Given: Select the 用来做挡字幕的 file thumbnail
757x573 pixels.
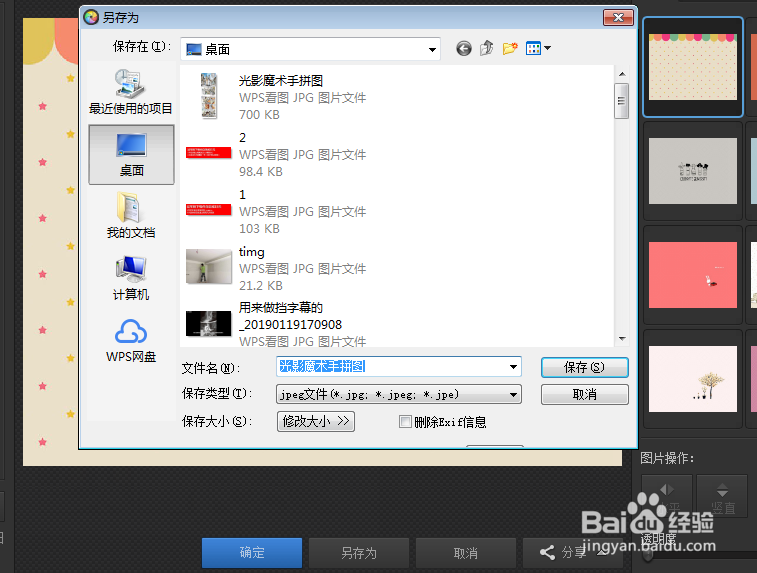Looking at the screenshot, I should tap(209, 323).
